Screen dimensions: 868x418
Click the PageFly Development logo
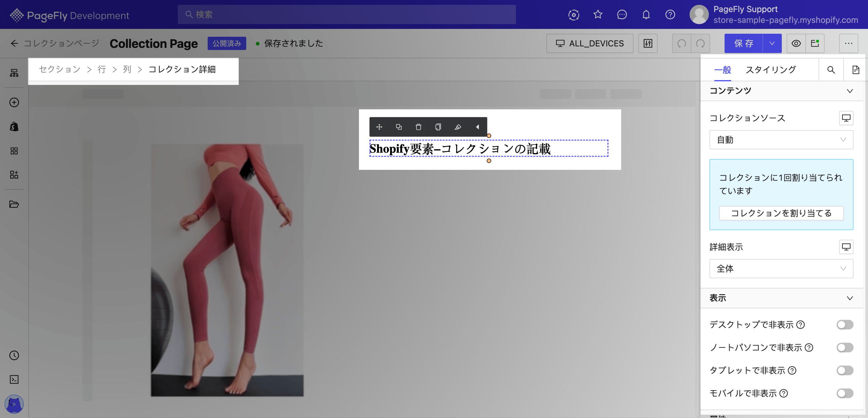(x=69, y=15)
